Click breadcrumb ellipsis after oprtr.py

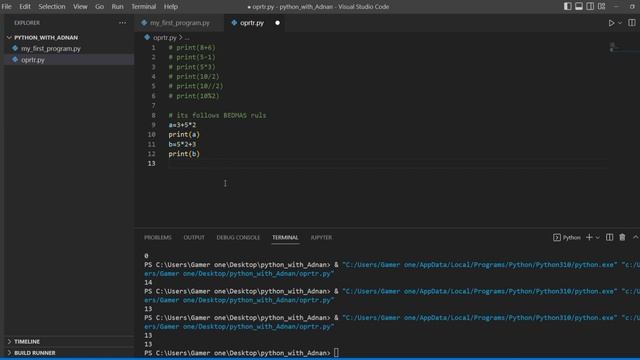pos(187,38)
